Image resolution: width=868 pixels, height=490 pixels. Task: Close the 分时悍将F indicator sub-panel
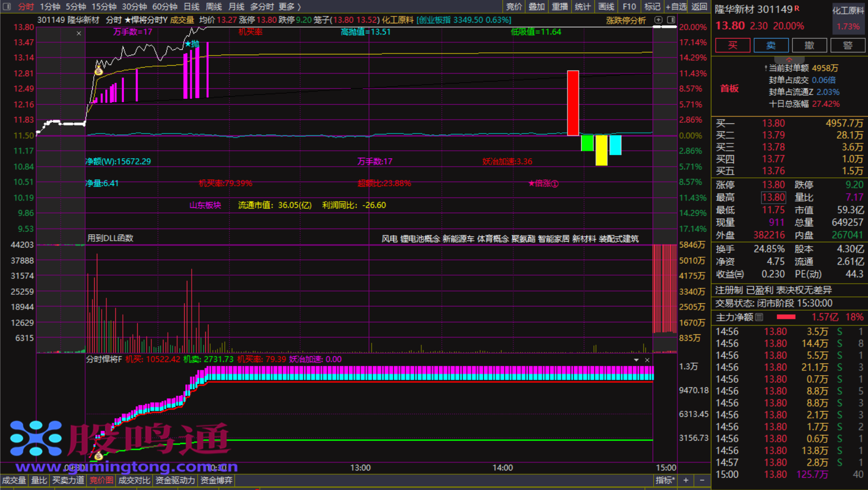(647, 360)
